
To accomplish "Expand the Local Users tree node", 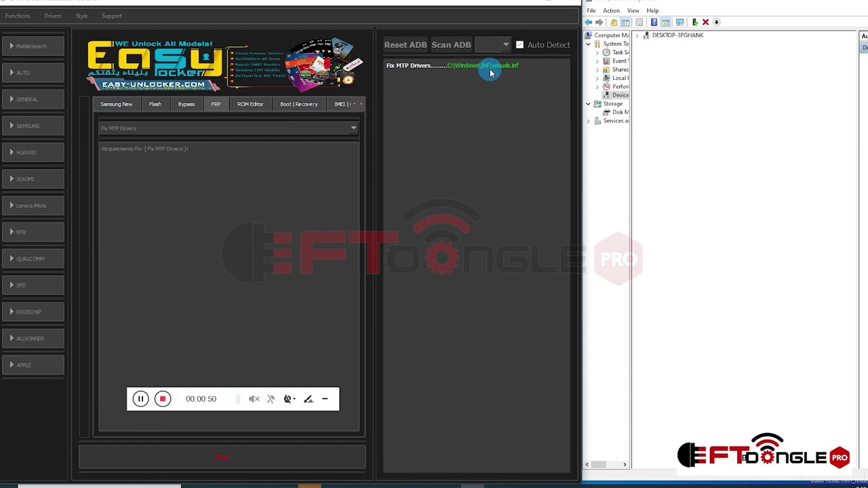I will [597, 78].
